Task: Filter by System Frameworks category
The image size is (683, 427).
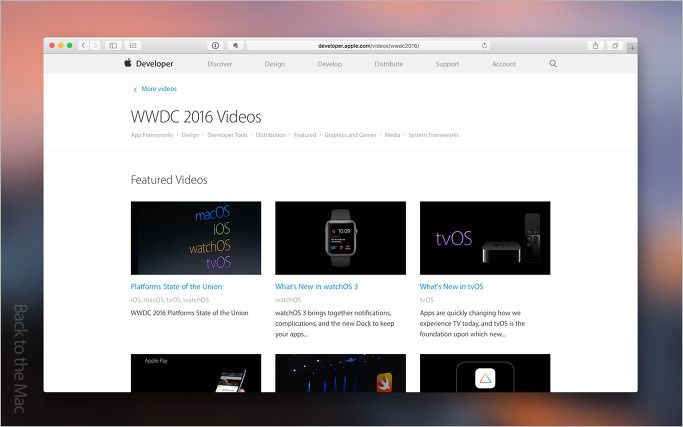Action: [433, 135]
